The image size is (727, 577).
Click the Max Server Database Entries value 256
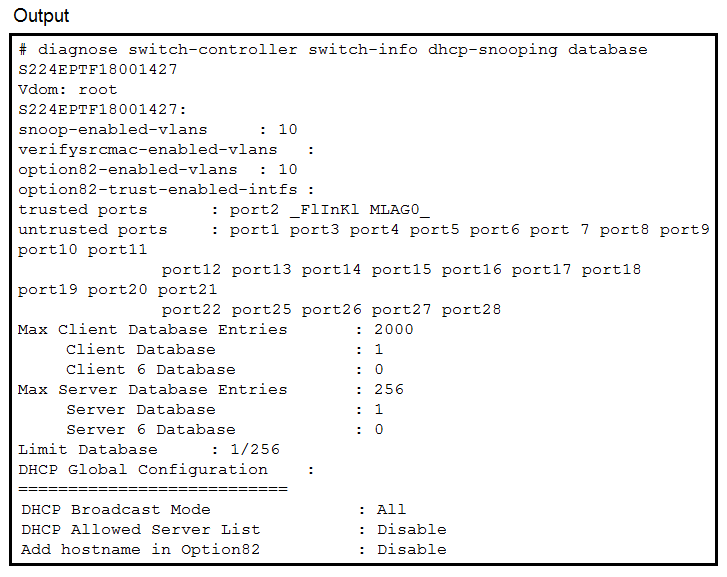389,389
